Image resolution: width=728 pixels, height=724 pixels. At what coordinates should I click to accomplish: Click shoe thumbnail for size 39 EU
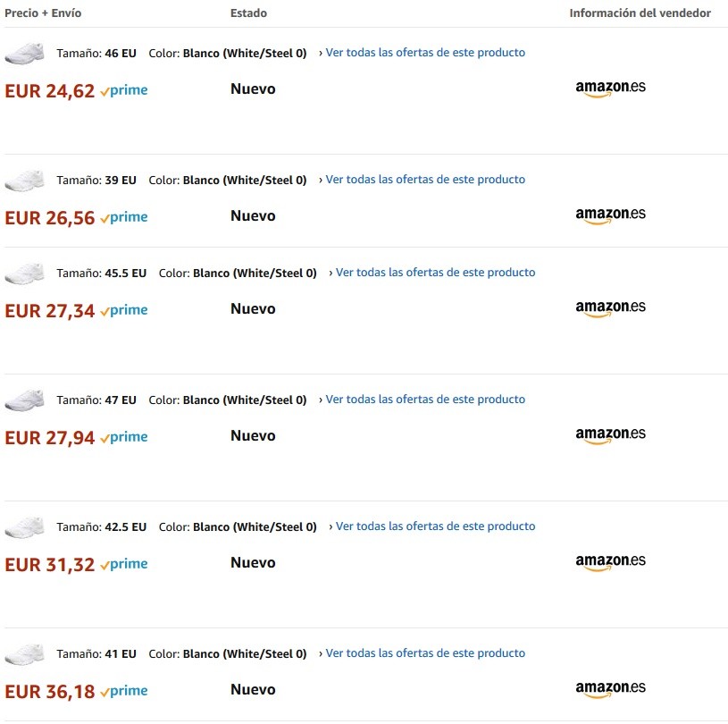click(24, 180)
